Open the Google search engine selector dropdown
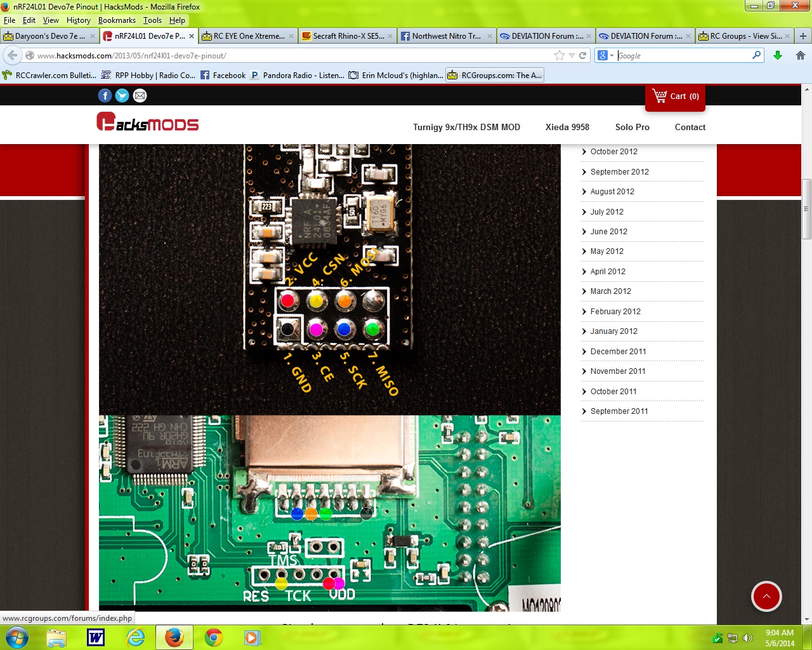Image resolution: width=812 pixels, height=650 pixels. click(606, 55)
